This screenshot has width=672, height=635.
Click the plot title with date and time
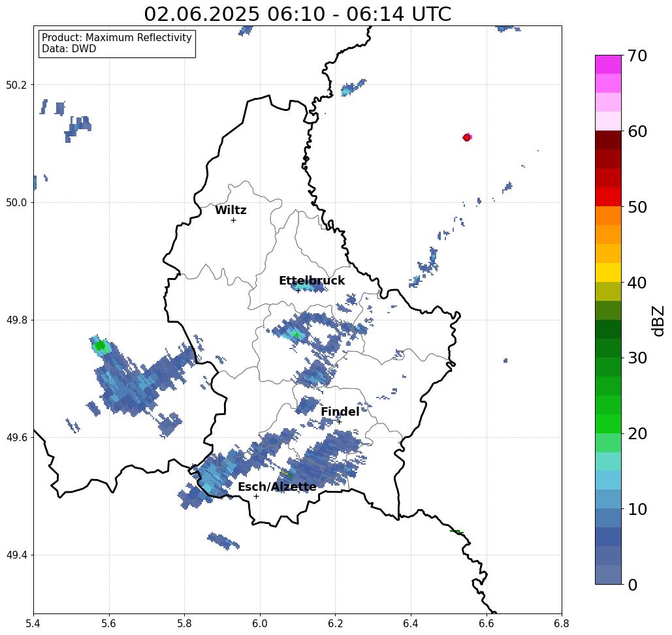[298, 14]
